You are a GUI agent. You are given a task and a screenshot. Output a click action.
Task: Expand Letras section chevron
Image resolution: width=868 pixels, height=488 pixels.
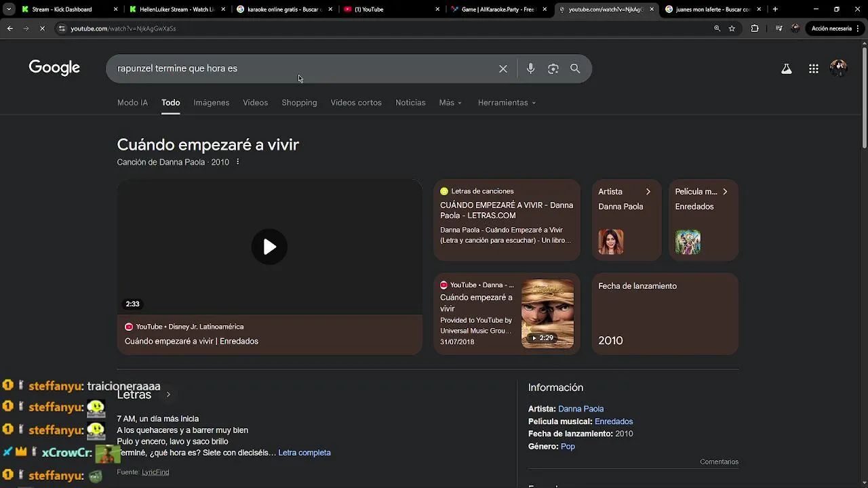168,394
